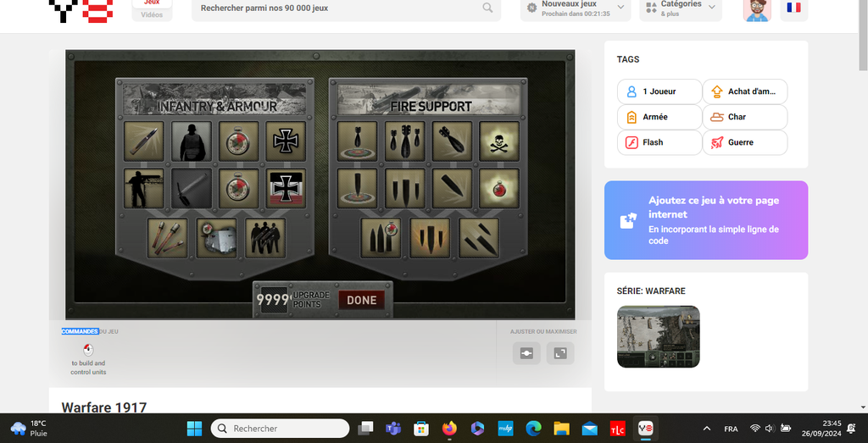Select the skull and crossbones gas upgrade
Screen dimensions: 868x443
(499, 141)
